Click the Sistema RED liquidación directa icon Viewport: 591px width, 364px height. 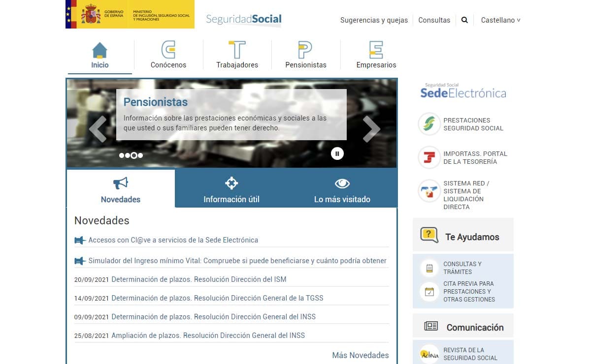428,192
